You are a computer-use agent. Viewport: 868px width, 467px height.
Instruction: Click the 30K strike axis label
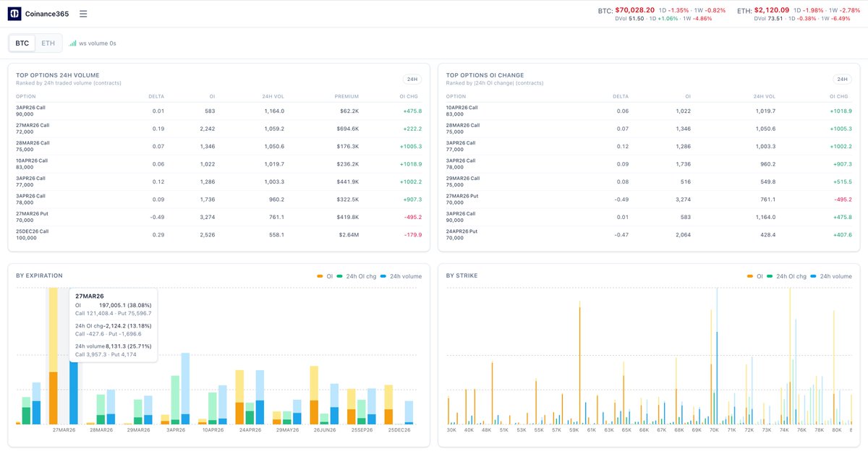click(451, 430)
